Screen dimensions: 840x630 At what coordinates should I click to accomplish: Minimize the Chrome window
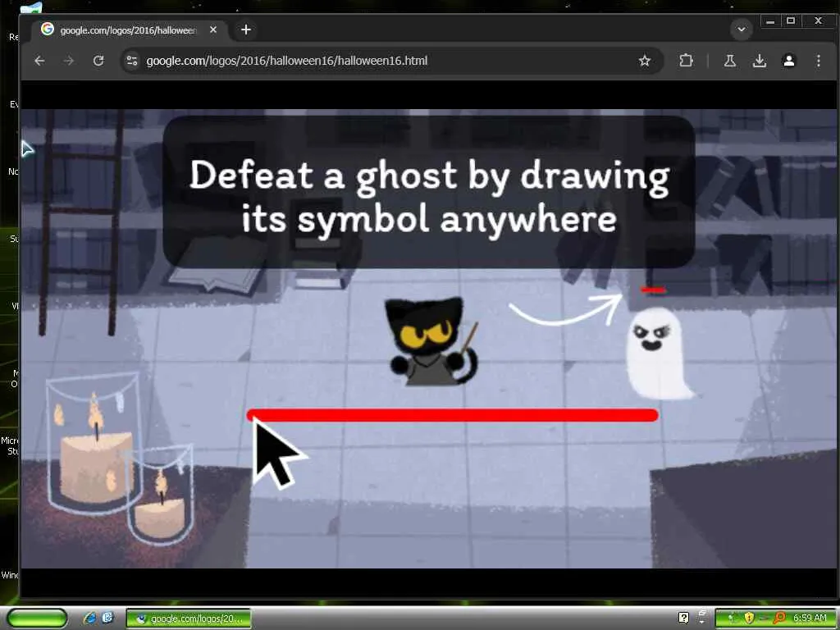coord(770,21)
